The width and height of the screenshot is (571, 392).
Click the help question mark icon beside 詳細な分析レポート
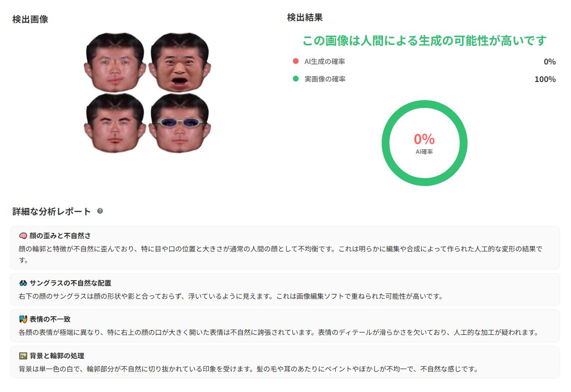click(x=100, y=211)
